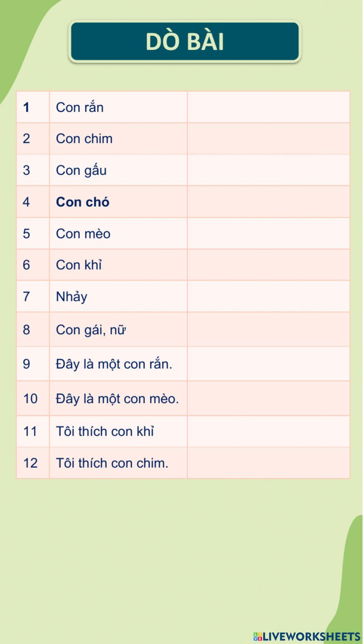Focus the answer box for Đây là một con rắn
This screenshot has width=363, height=644.
pos(269,364)
